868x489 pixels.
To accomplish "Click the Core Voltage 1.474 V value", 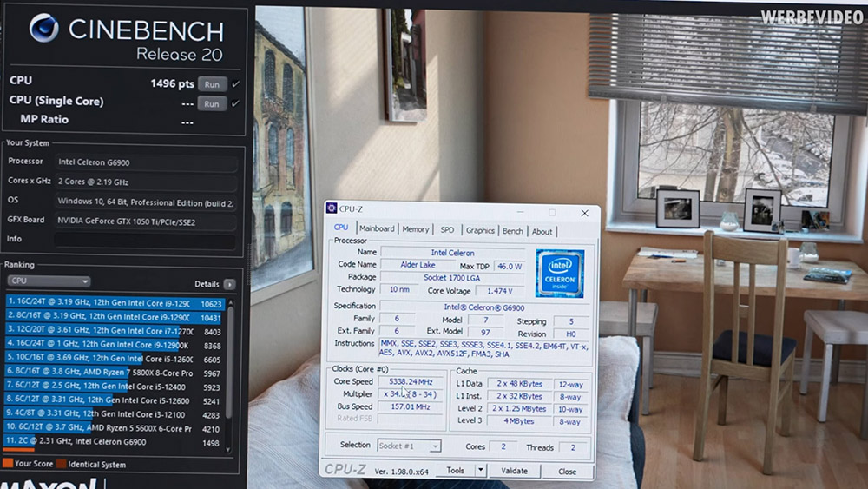I will point(500,291).
